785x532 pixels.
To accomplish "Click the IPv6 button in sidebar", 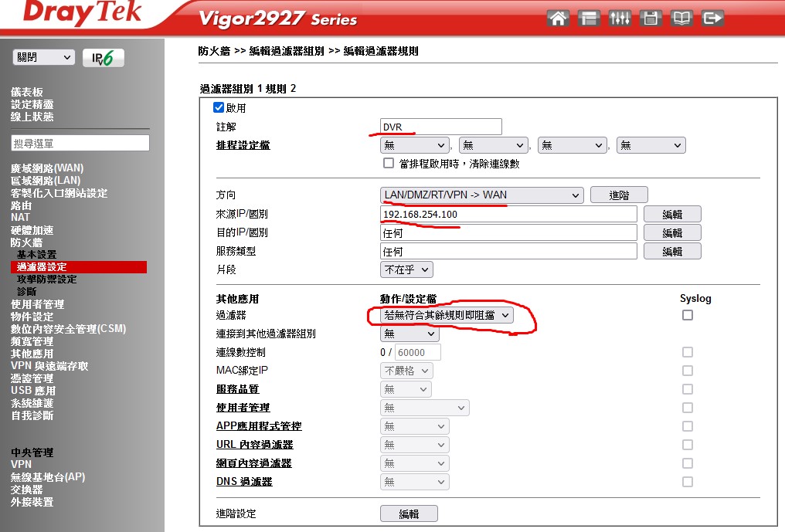I will (104, 58).
